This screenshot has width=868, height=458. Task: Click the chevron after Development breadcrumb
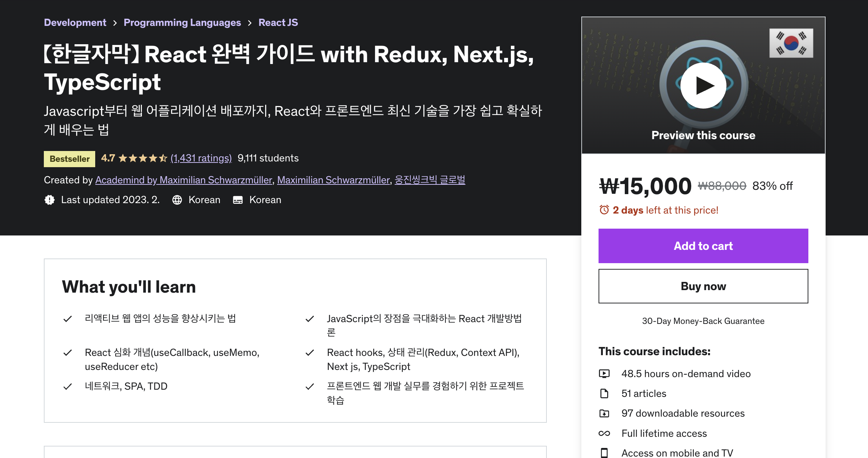[115, 23]
